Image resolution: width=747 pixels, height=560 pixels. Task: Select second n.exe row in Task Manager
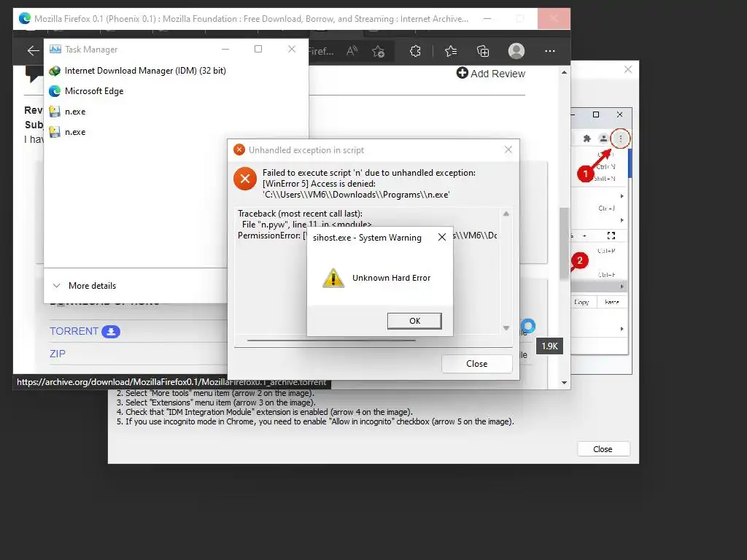pyautogui.click(x=177, y=132)
